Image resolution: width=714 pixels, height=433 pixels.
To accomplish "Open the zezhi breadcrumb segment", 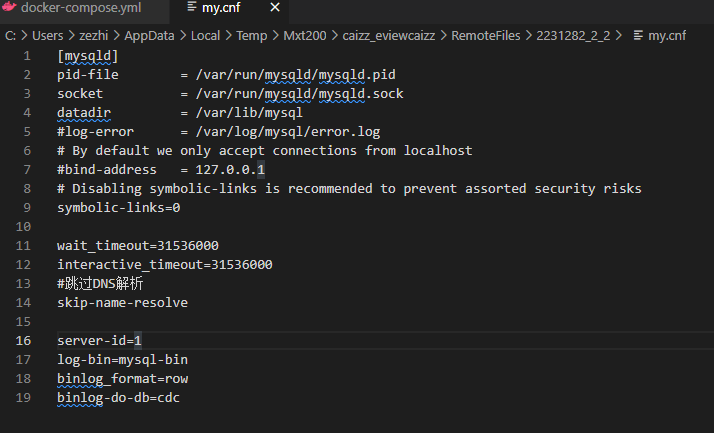I will pyautogui.click(x=93, y=36).
